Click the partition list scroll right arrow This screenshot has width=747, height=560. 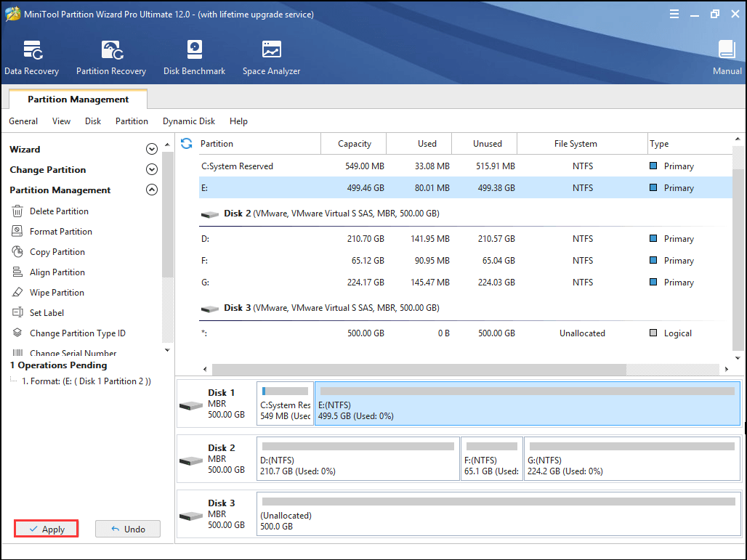[x=727, y=369]
